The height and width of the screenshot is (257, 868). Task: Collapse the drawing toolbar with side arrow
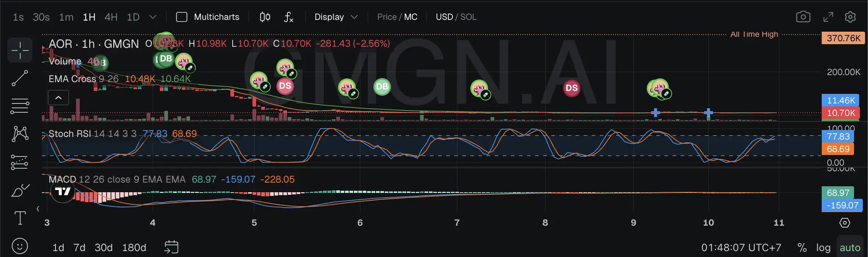tap(38, 209)
